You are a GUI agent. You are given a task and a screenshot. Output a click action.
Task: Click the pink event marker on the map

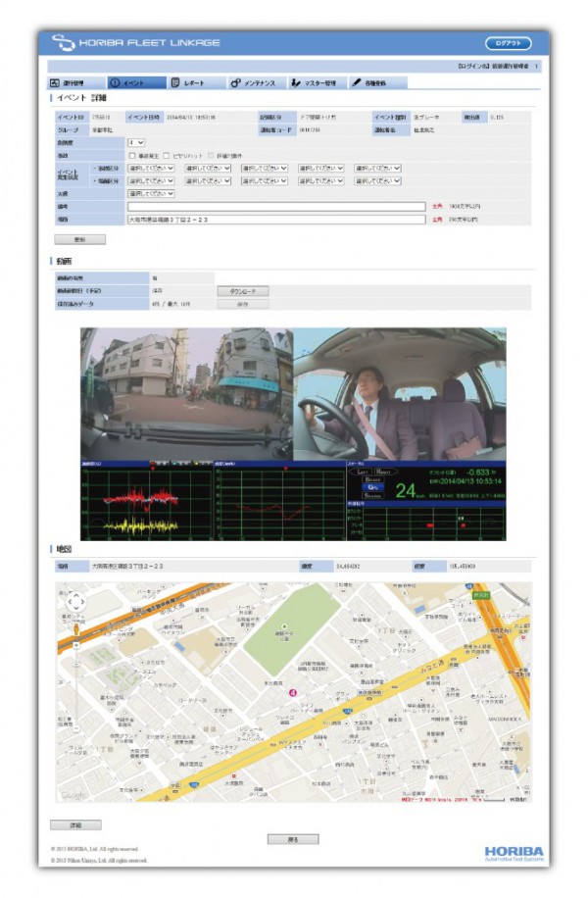point(292,692)
